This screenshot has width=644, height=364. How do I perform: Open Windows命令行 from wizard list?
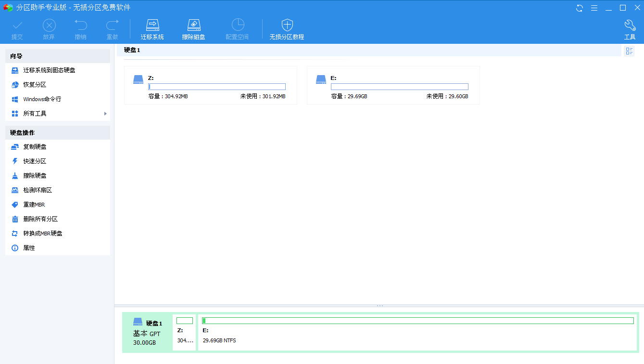(x=42, y=99)
